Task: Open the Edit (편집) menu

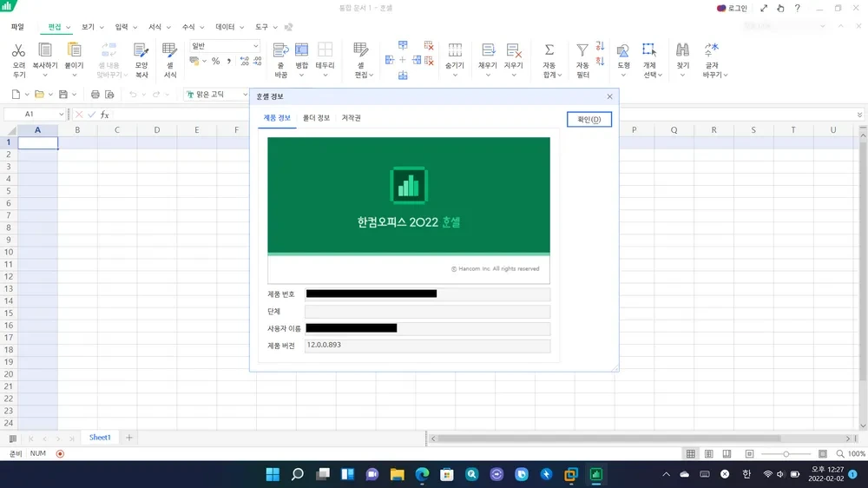Action: [55, 27]
